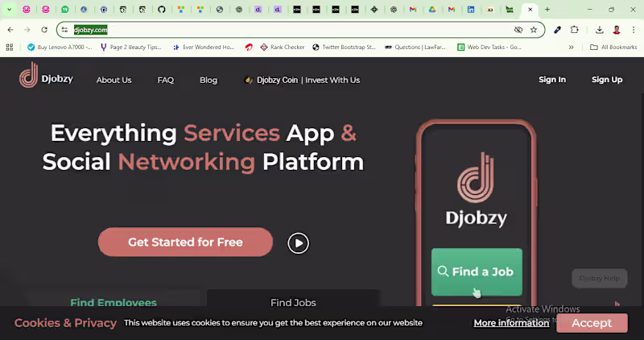Click the Djobzy logo on phone mockup
The height and width of the screenshot is (340, 644).
coord(476,189)
